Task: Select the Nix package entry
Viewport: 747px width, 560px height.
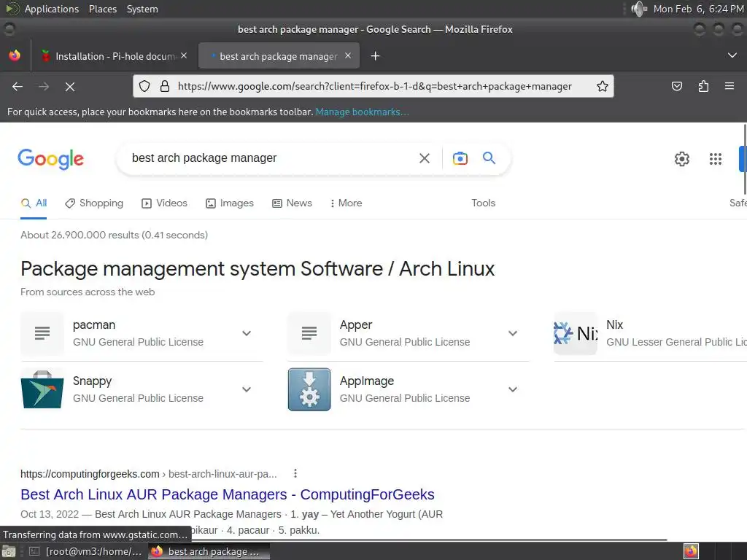Action: [x=650, y=333]
